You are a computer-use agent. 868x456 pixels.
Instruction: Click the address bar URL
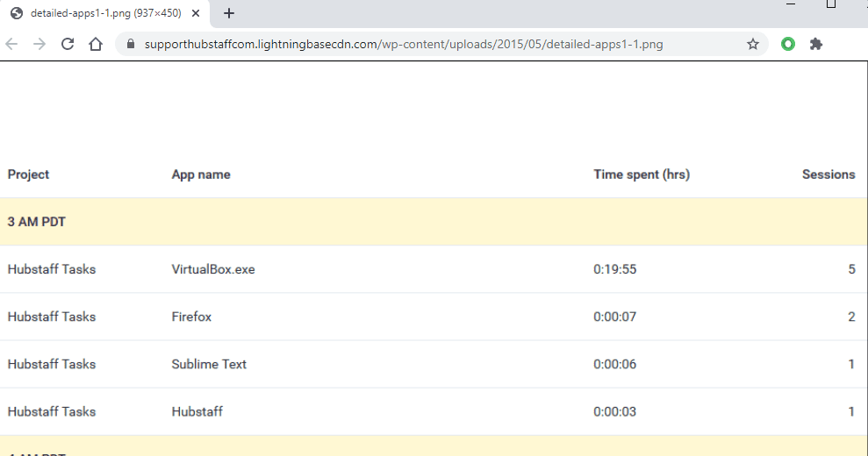point(404,44)
